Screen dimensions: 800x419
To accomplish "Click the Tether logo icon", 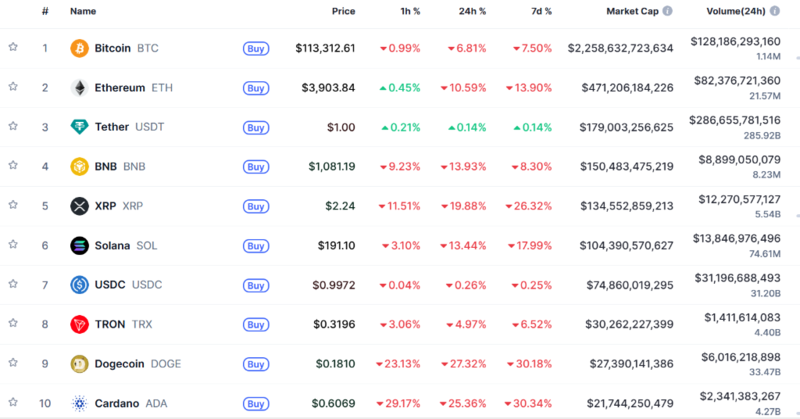I will [x=79, y=127].
